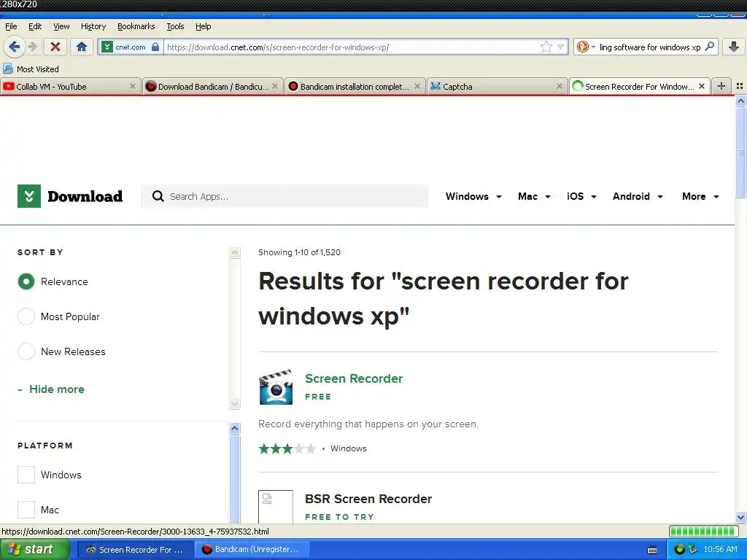Screen dimensions: 747x560
Task: Open the History menu
Action: 93,26
